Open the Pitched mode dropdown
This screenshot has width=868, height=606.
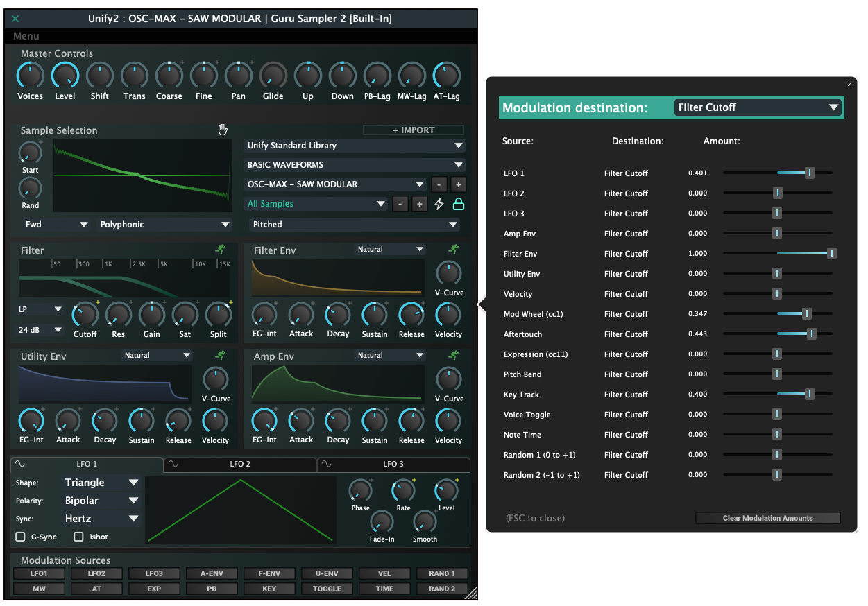pos(355,225)
